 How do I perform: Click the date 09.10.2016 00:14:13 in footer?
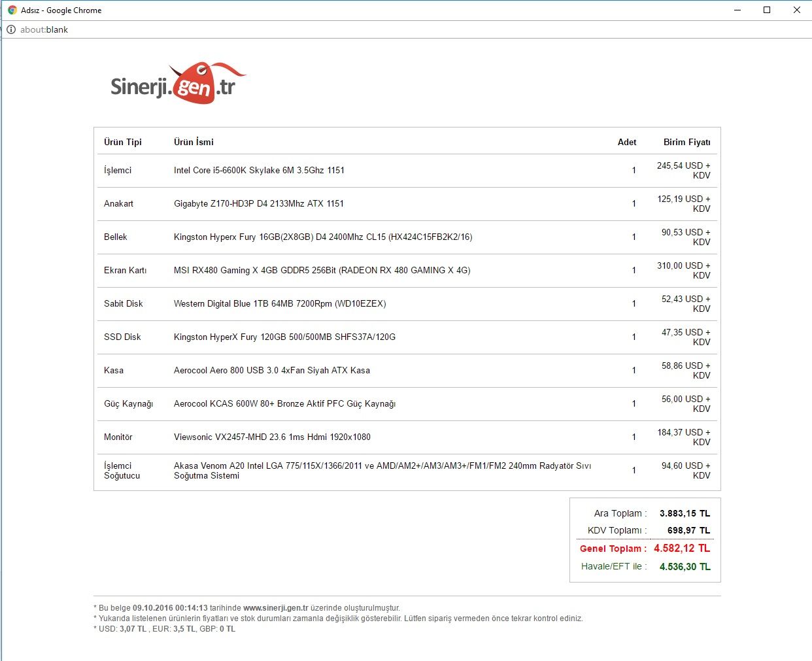point(170,608)
